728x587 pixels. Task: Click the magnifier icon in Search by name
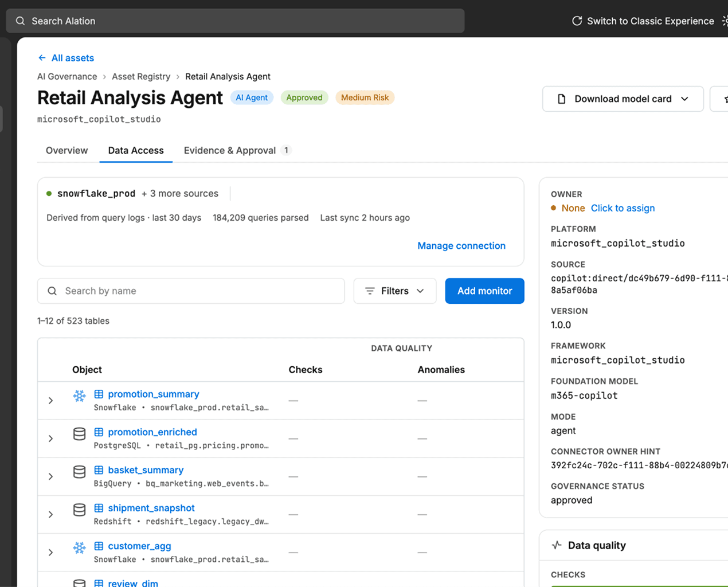click(52, 291)
